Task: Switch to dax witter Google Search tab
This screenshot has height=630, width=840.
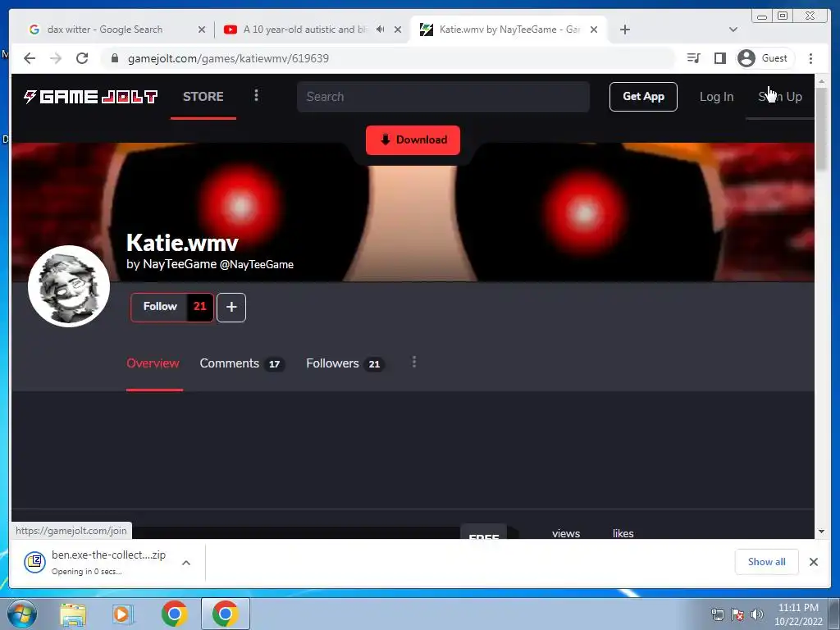Action: (x=104, y=30)
